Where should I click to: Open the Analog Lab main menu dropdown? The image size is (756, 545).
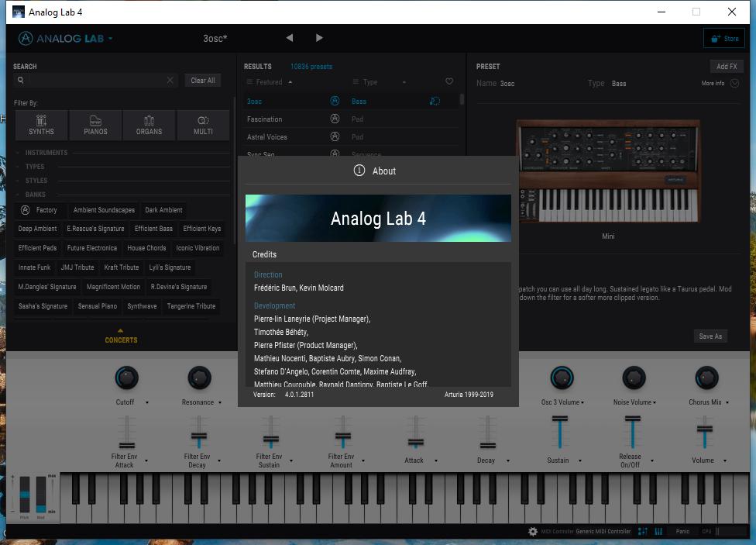[111, 38]
